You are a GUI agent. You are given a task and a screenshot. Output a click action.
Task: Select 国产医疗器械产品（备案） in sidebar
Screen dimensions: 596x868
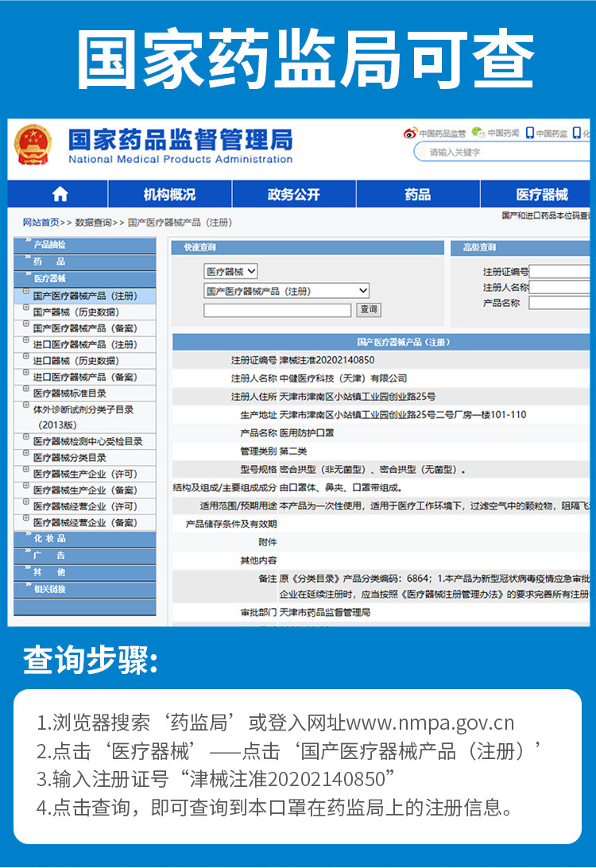point(85,328)
